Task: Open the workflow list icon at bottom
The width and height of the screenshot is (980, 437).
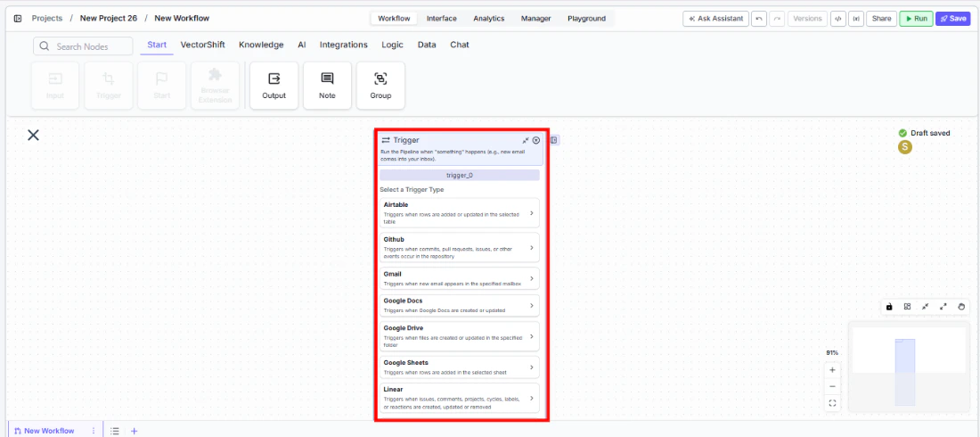Action: tap(115, 431)
